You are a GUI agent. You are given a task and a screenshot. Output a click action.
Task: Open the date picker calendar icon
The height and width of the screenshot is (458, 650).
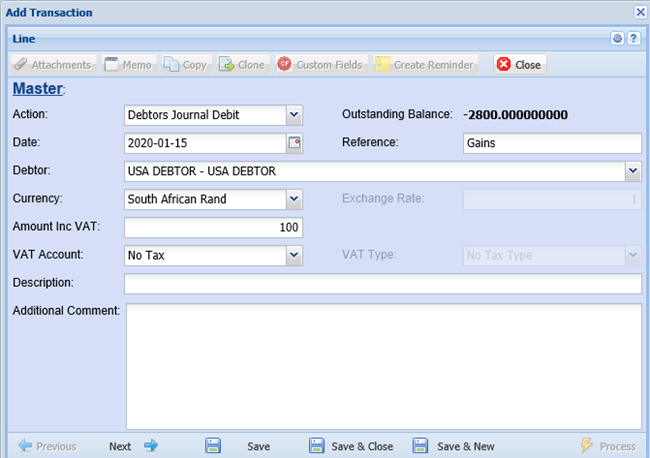pyautogui.click(x=294, y=143)
